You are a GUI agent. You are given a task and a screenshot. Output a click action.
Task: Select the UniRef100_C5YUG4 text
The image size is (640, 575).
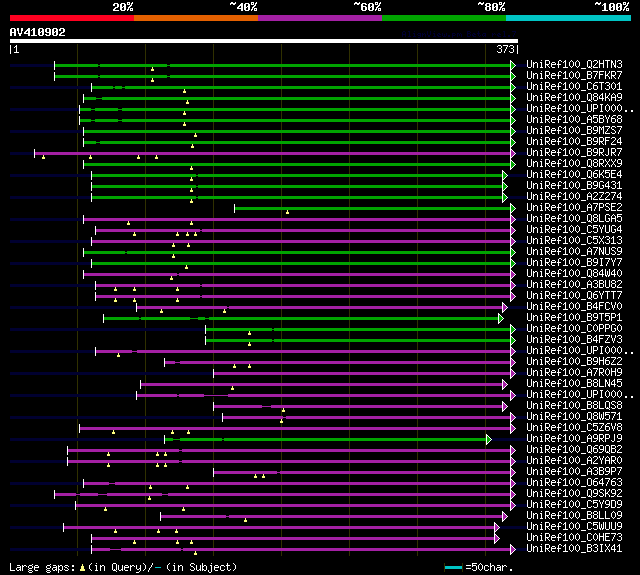[574, 230]
